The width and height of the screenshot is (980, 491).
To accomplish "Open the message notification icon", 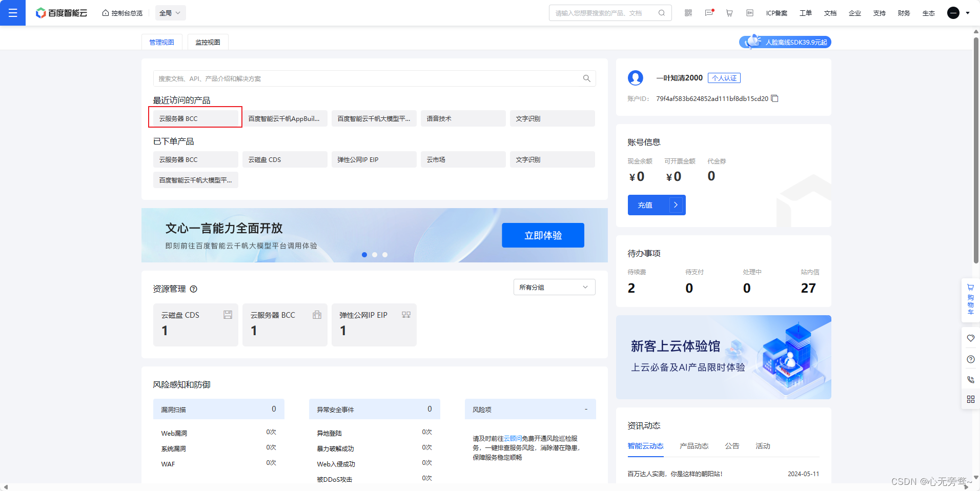I will (709, 13).
